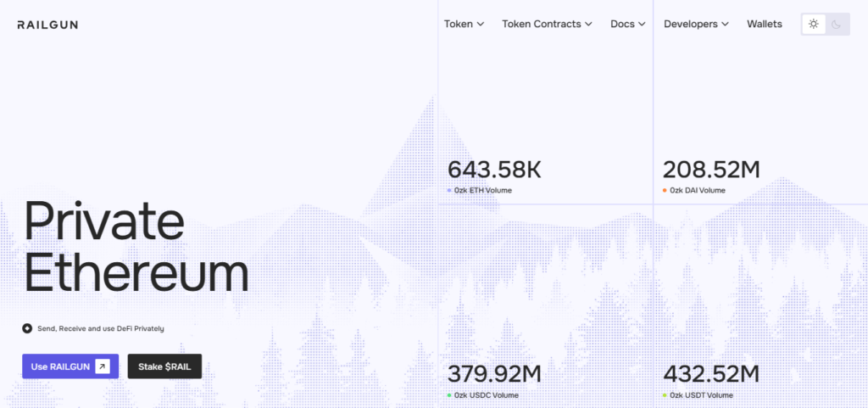Open the Token dropdown menu
The image size is (868, 408).
click(464, 25)
